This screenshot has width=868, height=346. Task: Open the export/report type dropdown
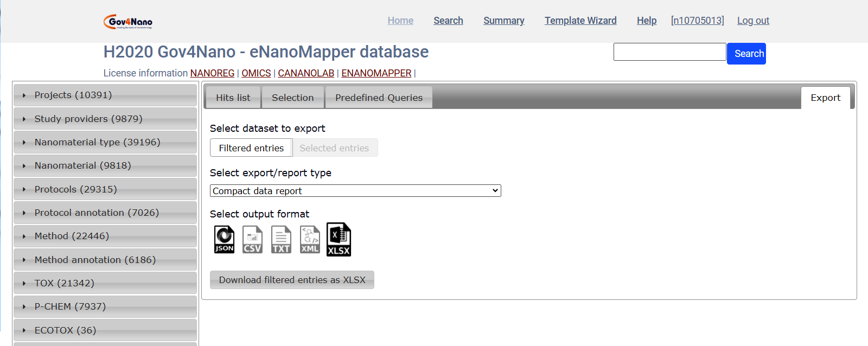click(x=355, y=191)
